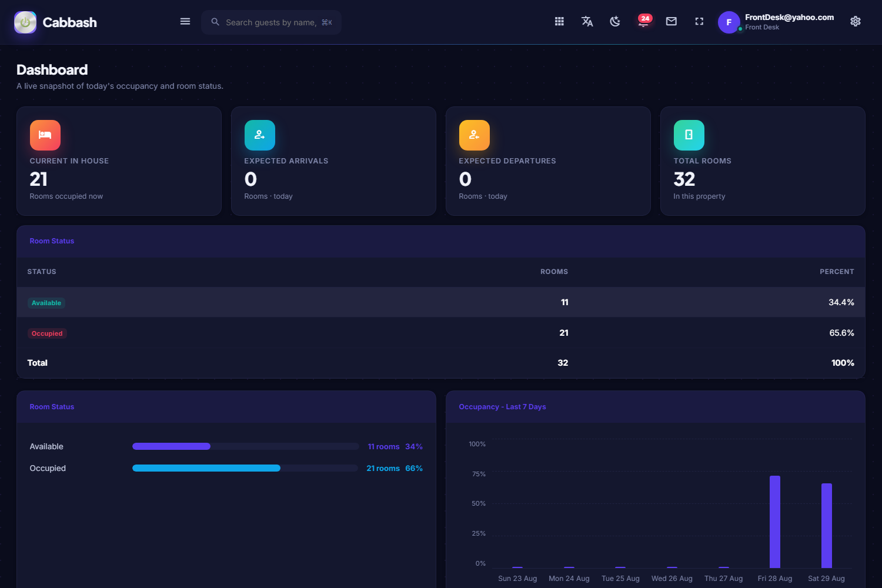Open the apps grid launcher

[559, 22]
